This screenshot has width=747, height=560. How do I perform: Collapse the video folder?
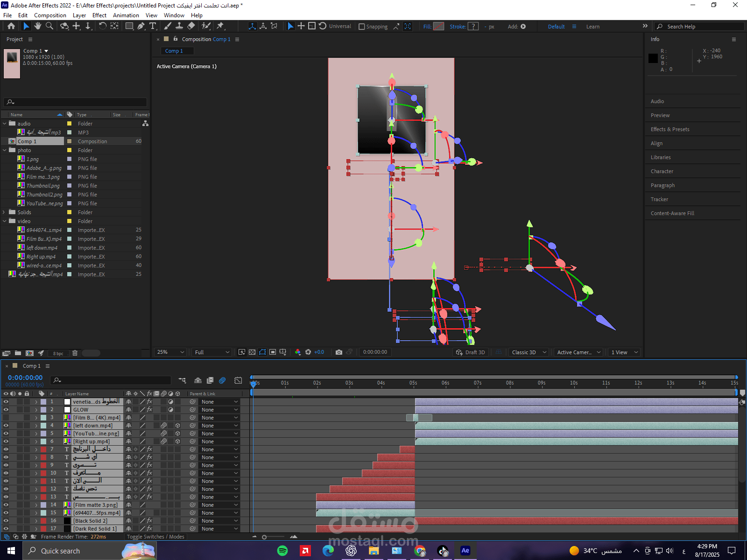[x=5, y=221]
